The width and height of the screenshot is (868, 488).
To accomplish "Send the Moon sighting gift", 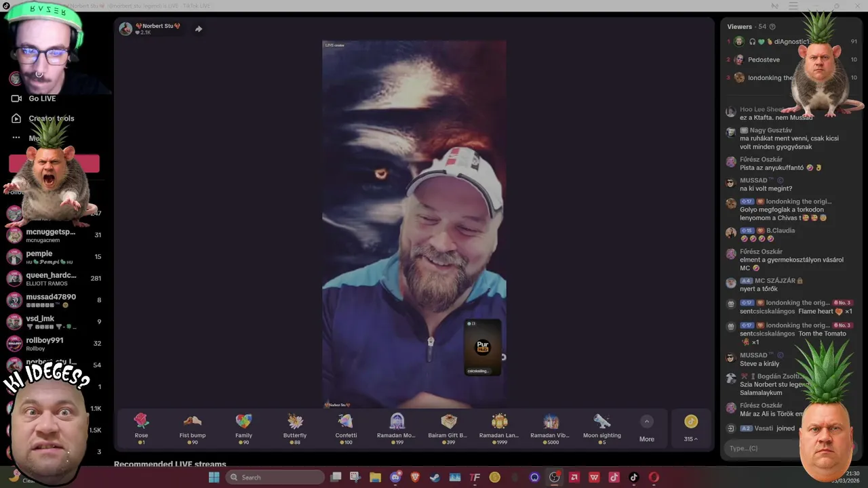I will pyautogui.click(x=602, y=428).
